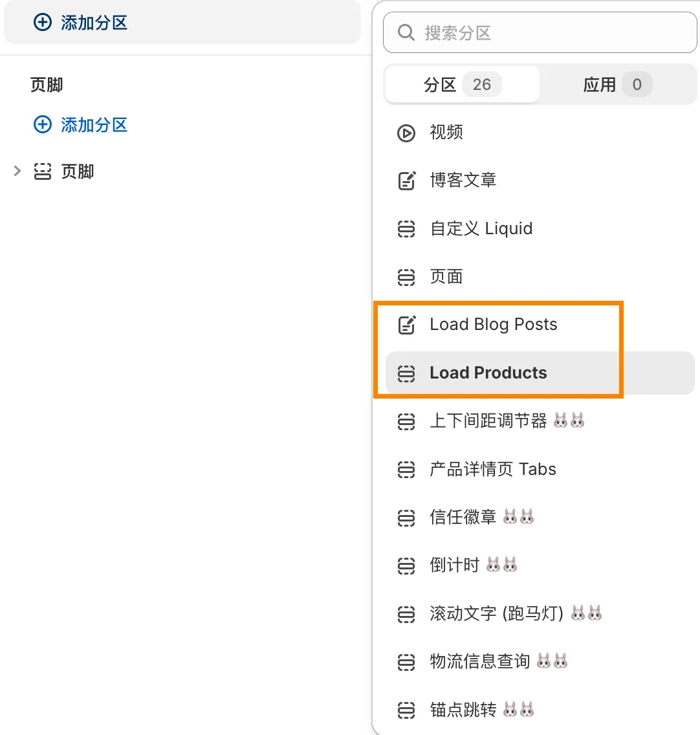Click the edit icon beside 博客文章

406,181
